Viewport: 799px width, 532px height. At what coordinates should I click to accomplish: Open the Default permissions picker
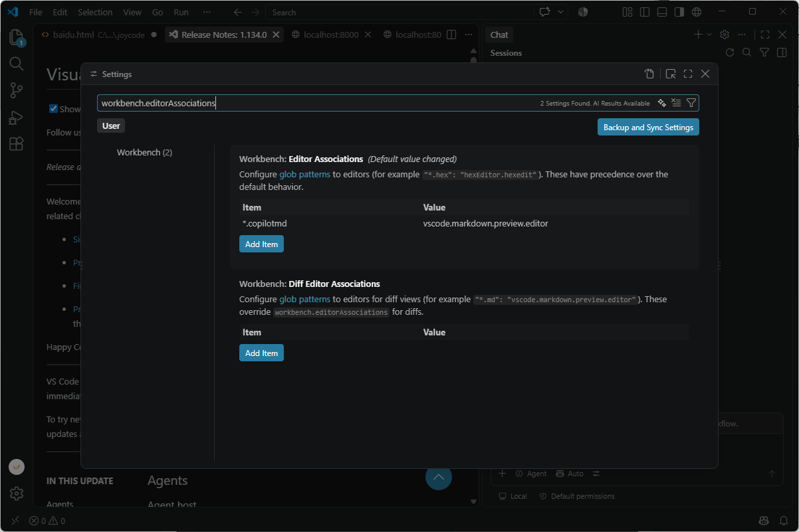(577, 496)
